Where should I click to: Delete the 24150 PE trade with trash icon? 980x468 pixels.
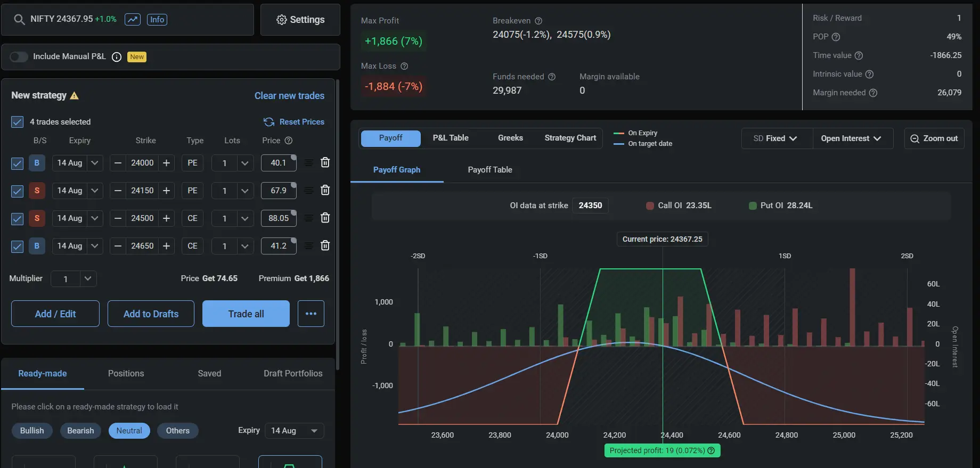point(325,190)
